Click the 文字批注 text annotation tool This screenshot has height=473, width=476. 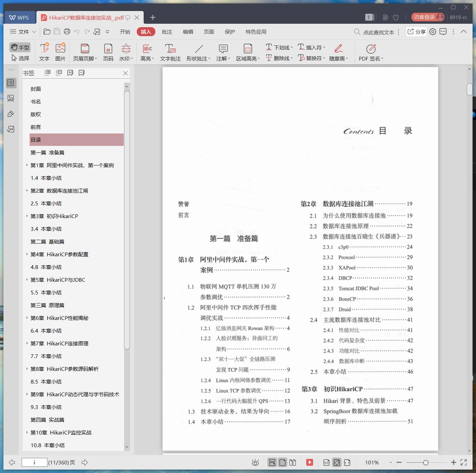(x=170, y=52)
